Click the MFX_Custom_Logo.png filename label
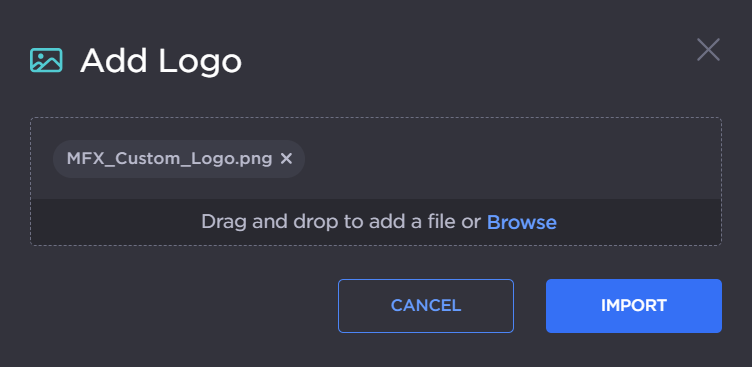Image resolution: width=752 pixels, height=367 pixels. click(x=169, y=159)
